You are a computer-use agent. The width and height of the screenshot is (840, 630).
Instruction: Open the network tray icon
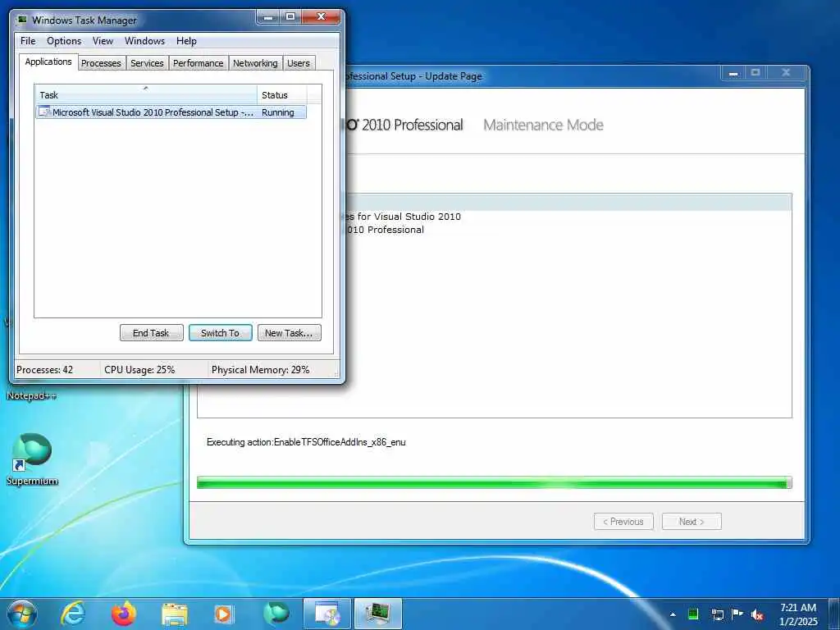coord(717,614)
